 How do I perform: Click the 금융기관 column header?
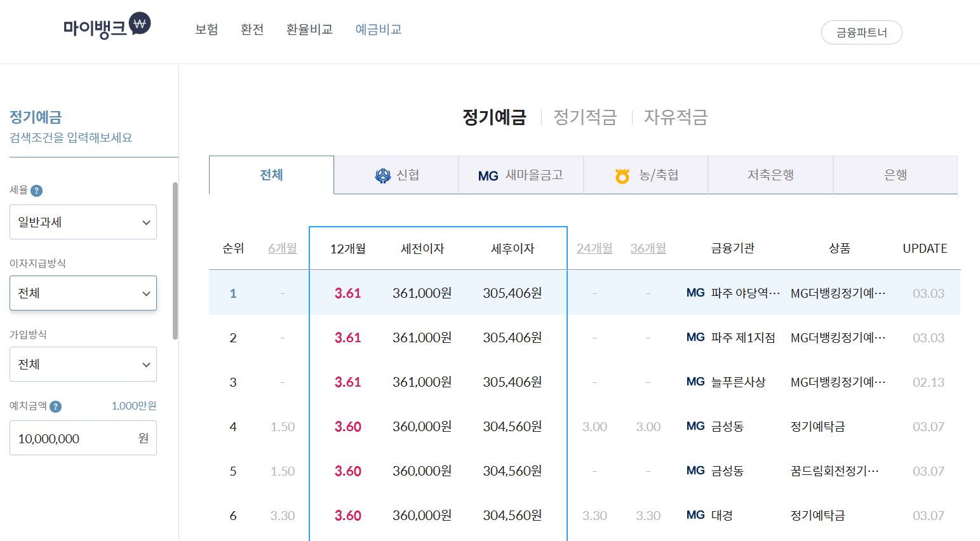click(x=732, y=248)
